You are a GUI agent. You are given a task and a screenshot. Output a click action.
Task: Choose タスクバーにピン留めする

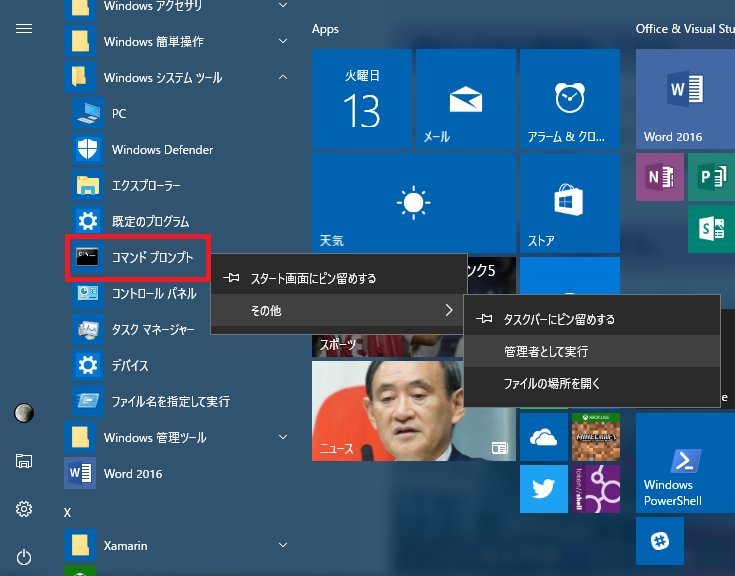point(592,319)
